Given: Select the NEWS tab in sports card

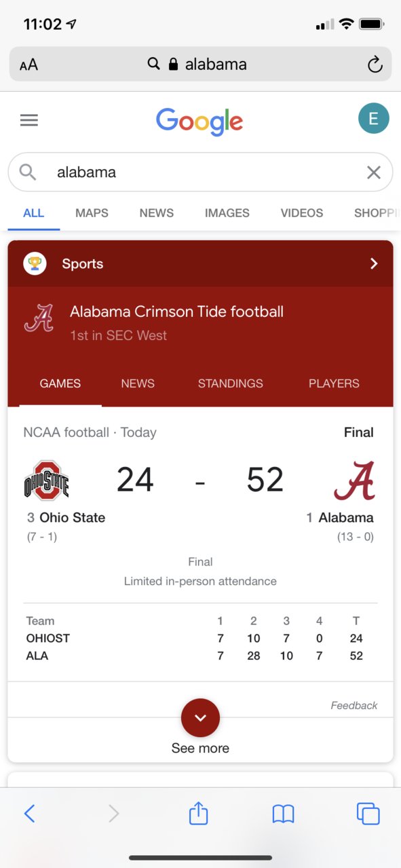Looking at the screenshot, I should [x=138, y=383].
